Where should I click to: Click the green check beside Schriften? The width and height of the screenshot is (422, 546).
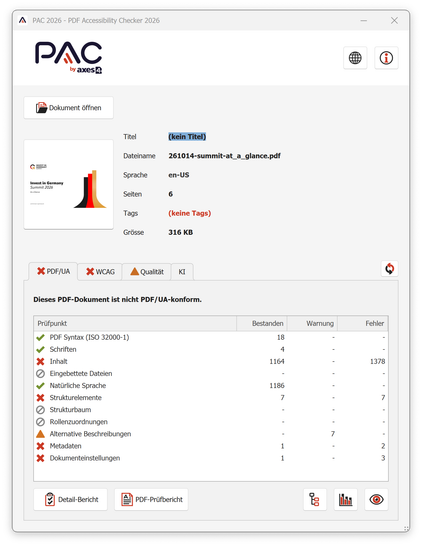click(x=40, y=349)
